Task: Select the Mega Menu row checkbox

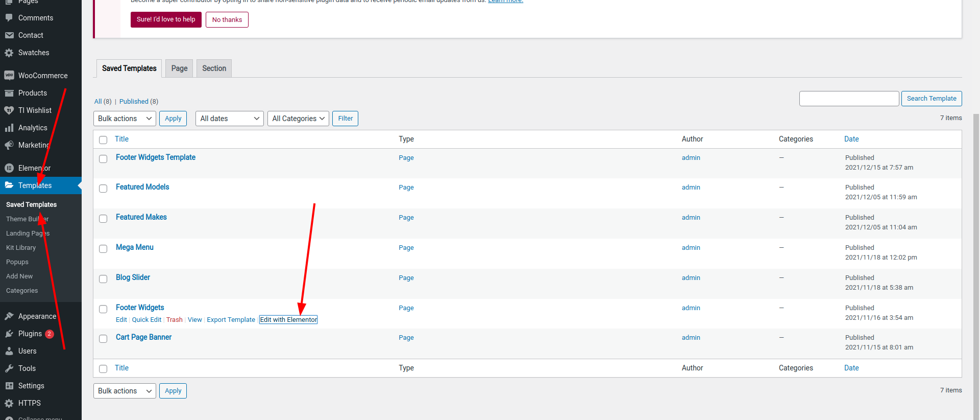Action: [x=103, y=249]
